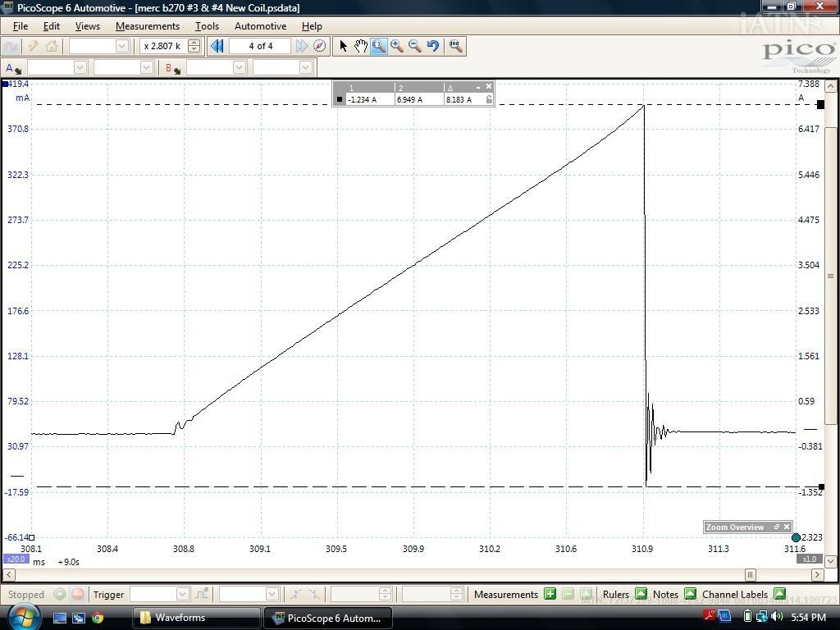Image resolution: width=840 pixels, height=630 pixels.
Task: Toggle the Rulers legend display
Action: (x=641, y=594)
